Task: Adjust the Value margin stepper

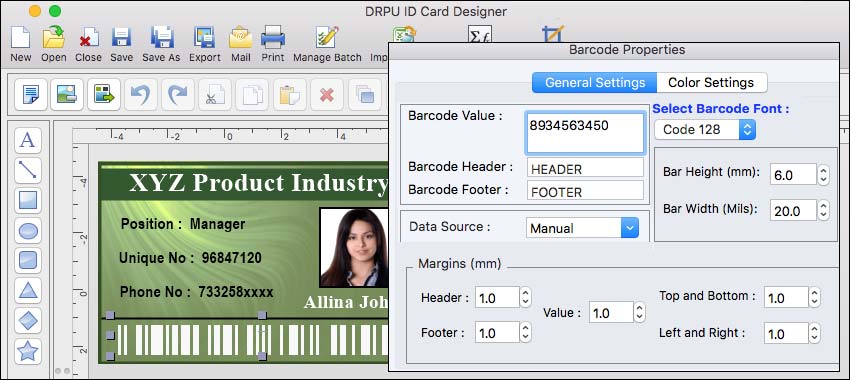Action: point(640,312)
